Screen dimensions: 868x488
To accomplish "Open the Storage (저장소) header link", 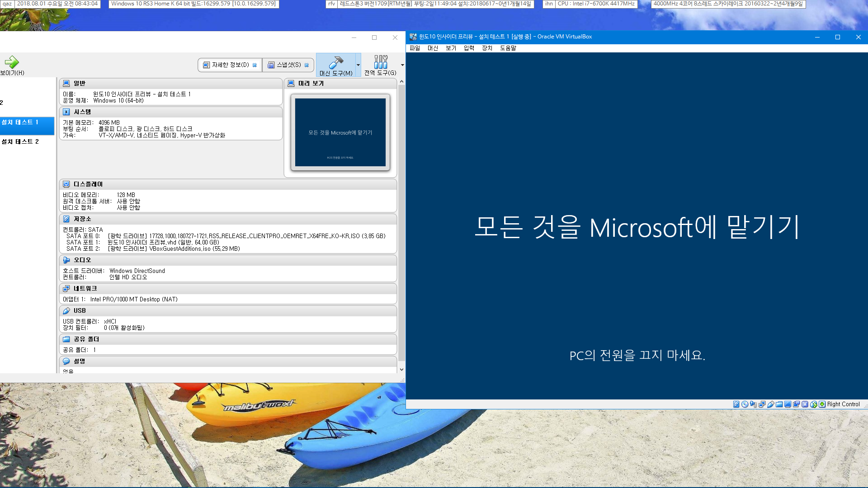I will point(82,219).
